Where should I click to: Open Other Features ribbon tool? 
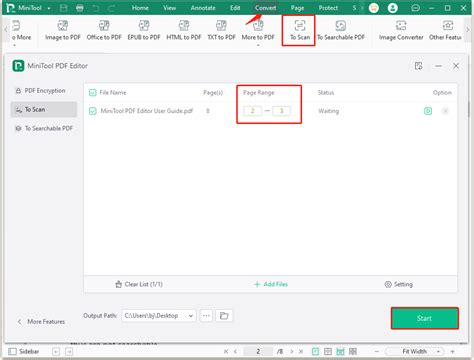coord(445,30)
